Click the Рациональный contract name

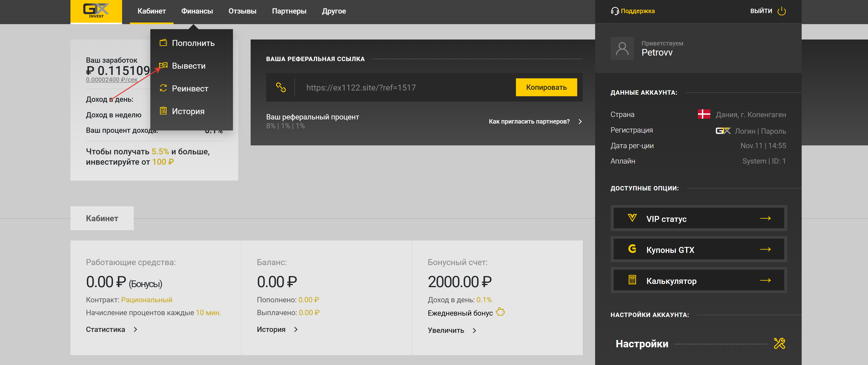click(147, 300)
